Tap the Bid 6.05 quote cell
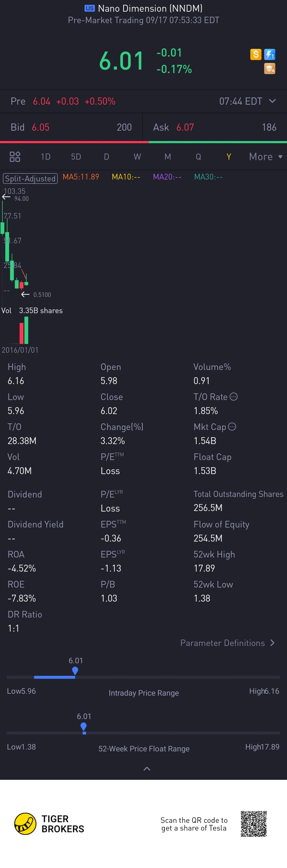Image resolution: width=287 pixels, height=868 pixels. (x=71, y=127)
